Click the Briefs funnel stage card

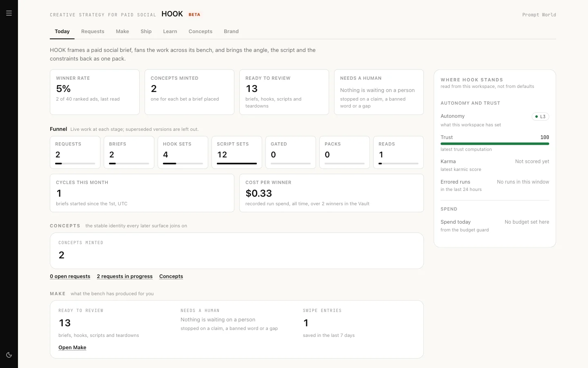click(129, 152)
